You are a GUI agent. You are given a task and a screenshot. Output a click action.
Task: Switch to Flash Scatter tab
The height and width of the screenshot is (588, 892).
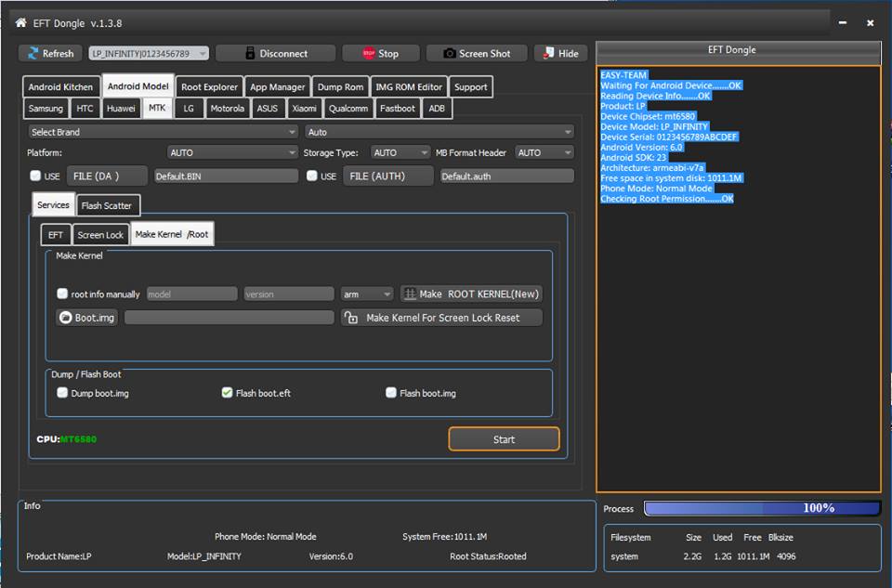106,205
